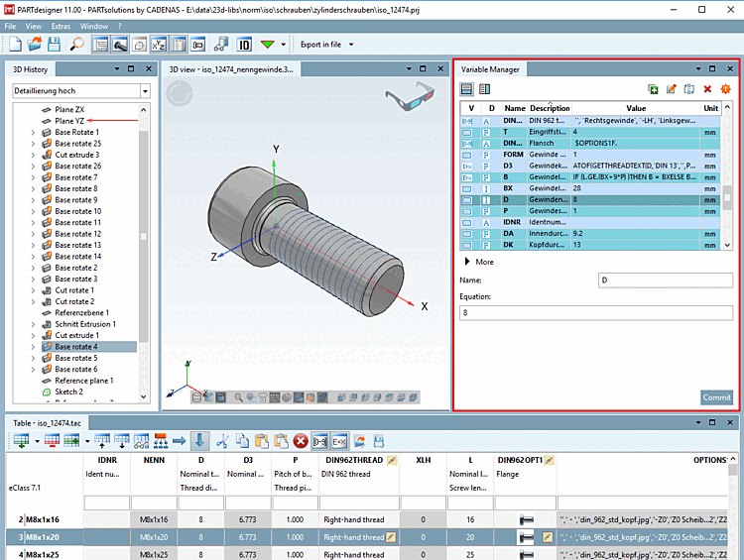Open project with the folder icon
Screen dimensions: 744x560
(x=36, y=45)
